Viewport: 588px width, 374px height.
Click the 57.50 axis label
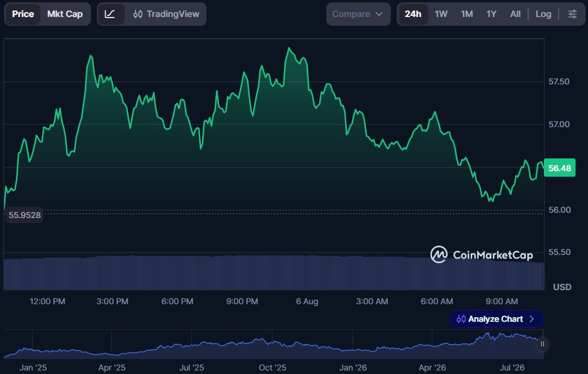559,81
